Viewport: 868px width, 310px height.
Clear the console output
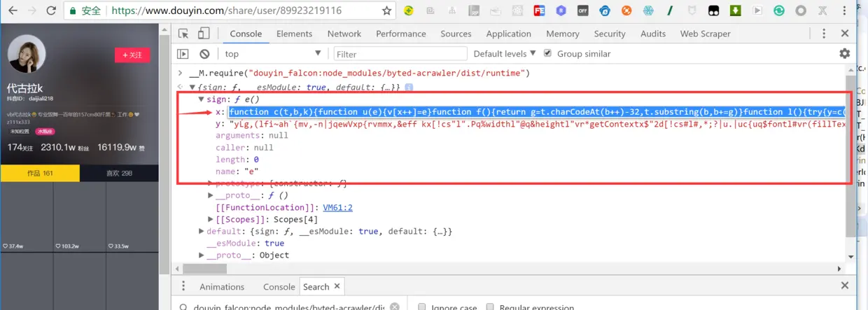click(204, 54)
